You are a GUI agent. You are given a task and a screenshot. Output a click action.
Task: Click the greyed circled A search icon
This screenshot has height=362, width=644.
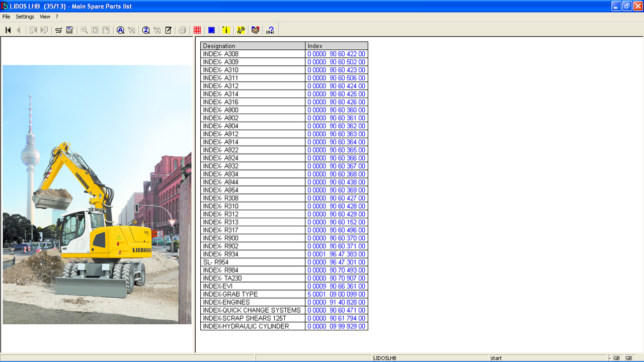132,30
